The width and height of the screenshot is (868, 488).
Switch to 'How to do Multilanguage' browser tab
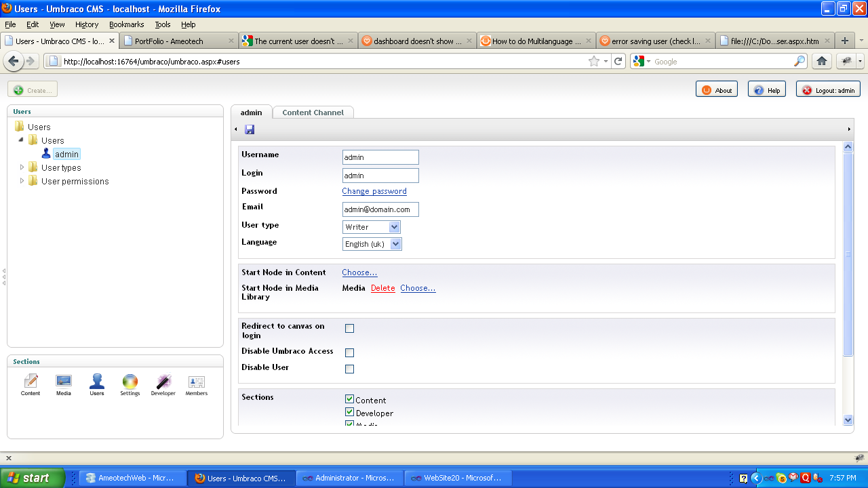[x=536, y=41]
